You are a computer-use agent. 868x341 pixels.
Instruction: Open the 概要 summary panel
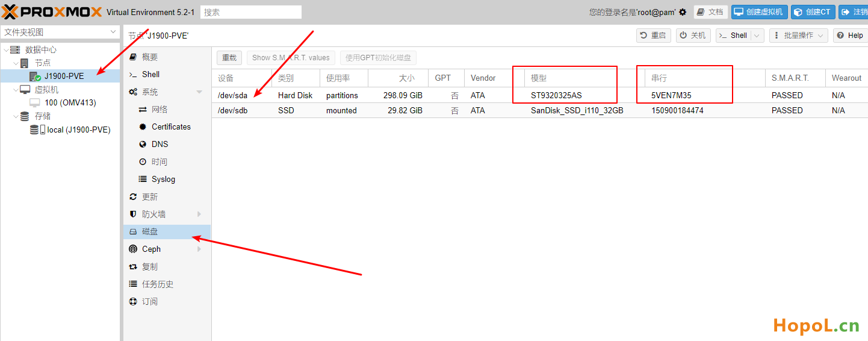point(167,57)
